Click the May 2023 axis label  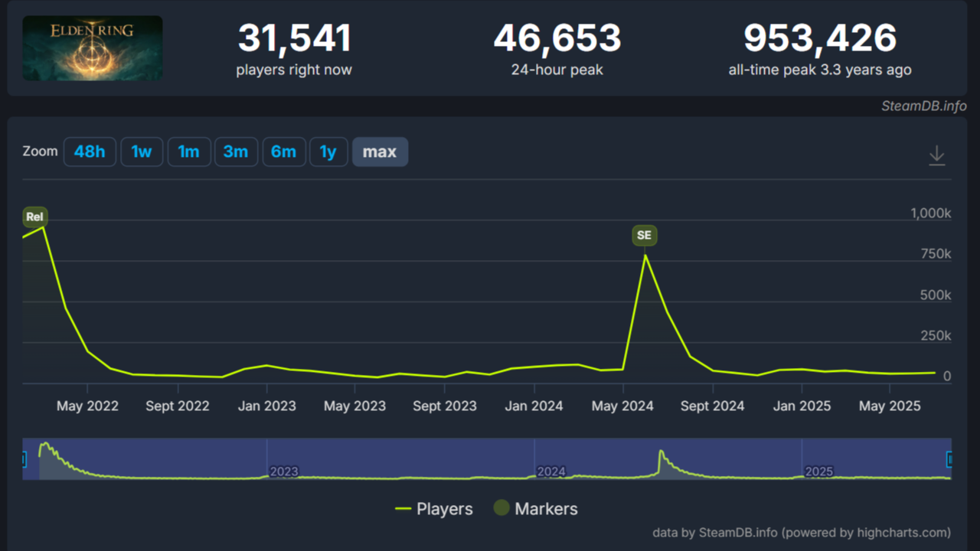point(354,406)
